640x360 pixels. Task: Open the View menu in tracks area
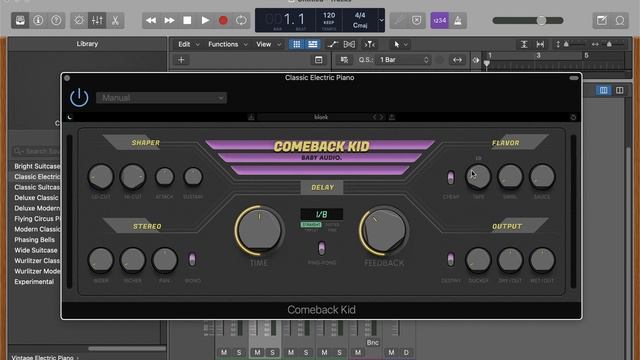268,44
